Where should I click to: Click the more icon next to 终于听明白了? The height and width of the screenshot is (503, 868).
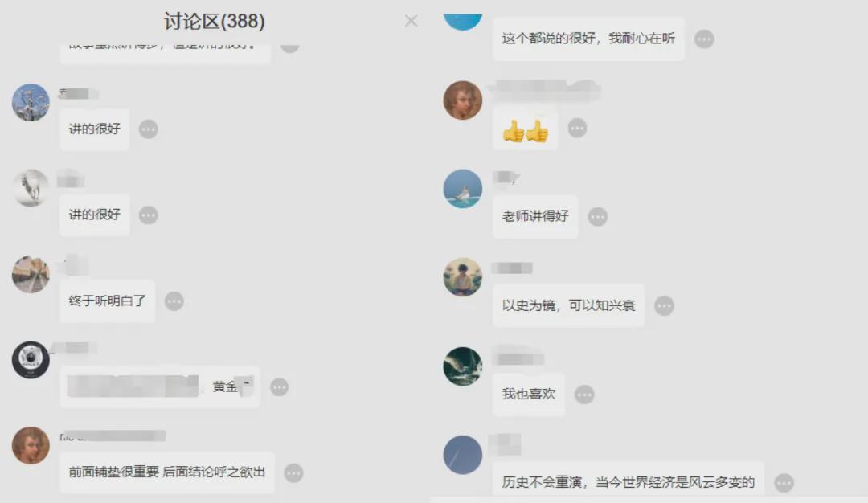click(174, 301)
